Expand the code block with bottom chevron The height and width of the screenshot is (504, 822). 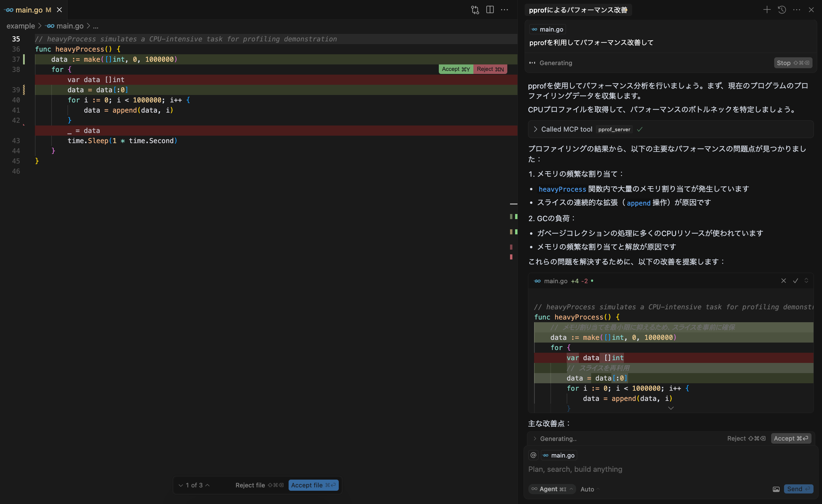point(671,408)
